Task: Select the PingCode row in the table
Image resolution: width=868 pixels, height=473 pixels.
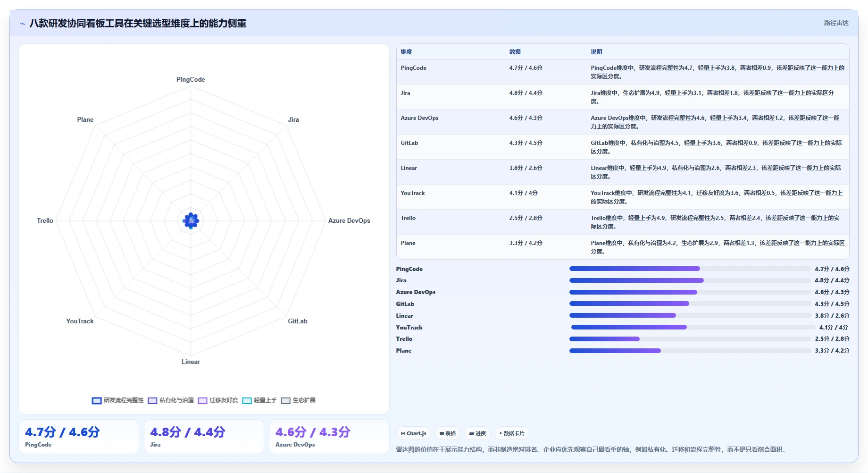Action: pos(623,72)
